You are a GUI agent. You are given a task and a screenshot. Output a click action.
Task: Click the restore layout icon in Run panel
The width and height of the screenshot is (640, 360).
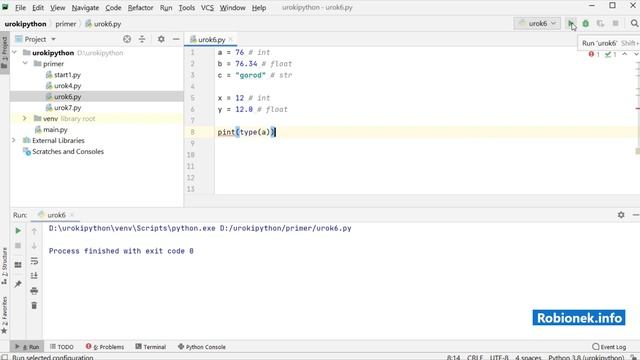tap(18, 264)
